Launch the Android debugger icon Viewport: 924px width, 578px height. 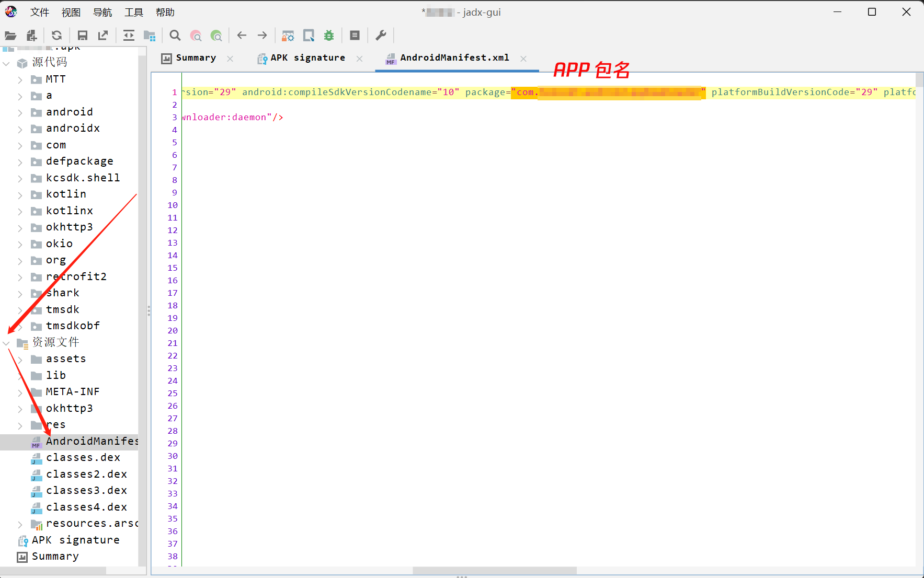click(329, 35)
